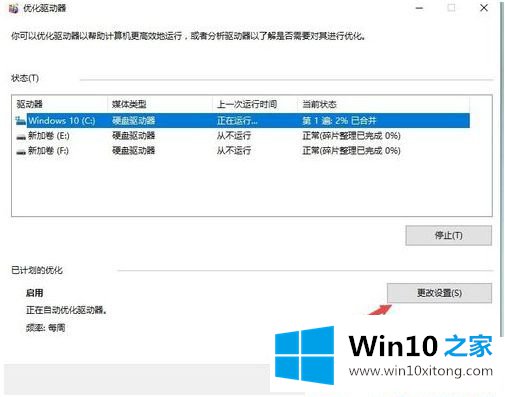Click the 停止(T) button
Viewport: 505px width, 397px height.
pos(448,236)
